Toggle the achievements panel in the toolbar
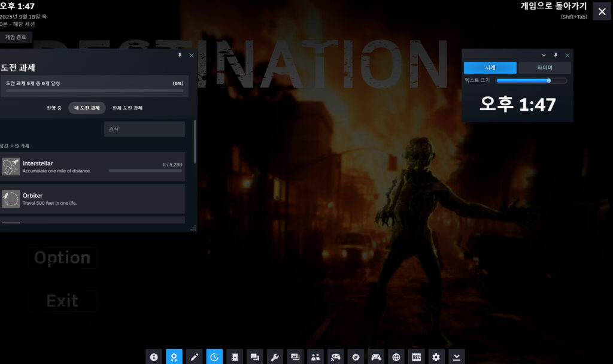This screenshot has width=613, height=364. pyautogui.click(x=174, y=357)
